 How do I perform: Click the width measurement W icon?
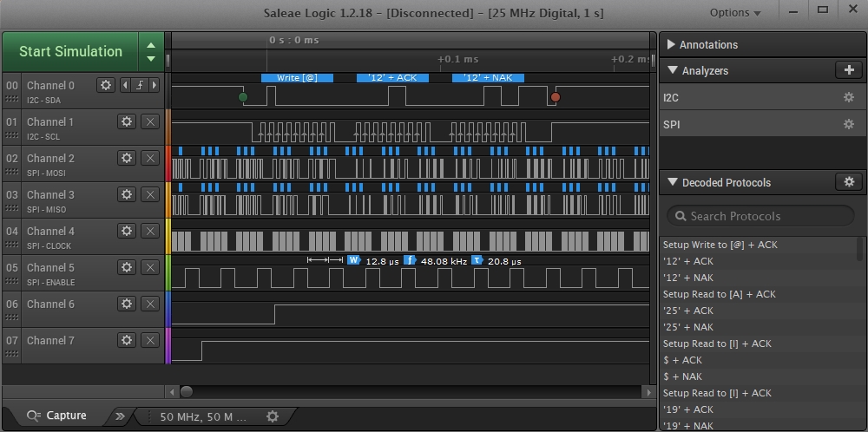(354, 260)
